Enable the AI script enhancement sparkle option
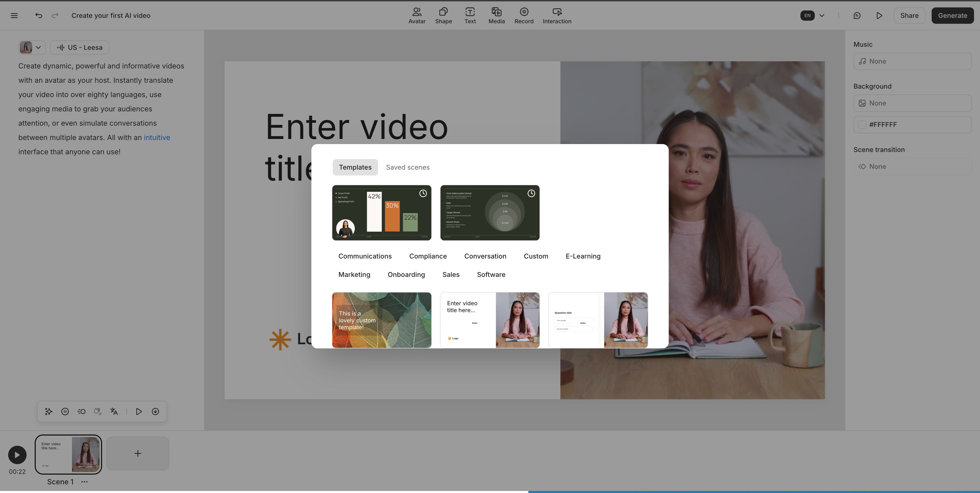Screen dimensions: 980x493 (x=48, y=411)
